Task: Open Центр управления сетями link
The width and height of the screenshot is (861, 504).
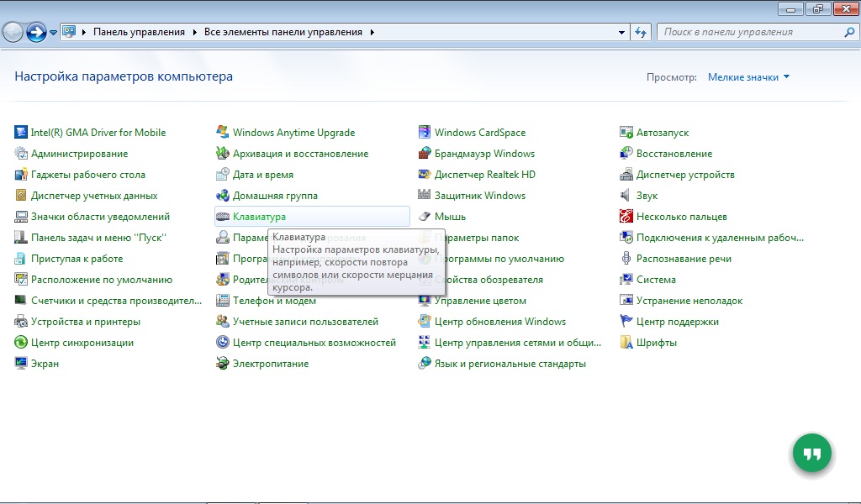Action: pyautogui.click(x=518, y=343)
